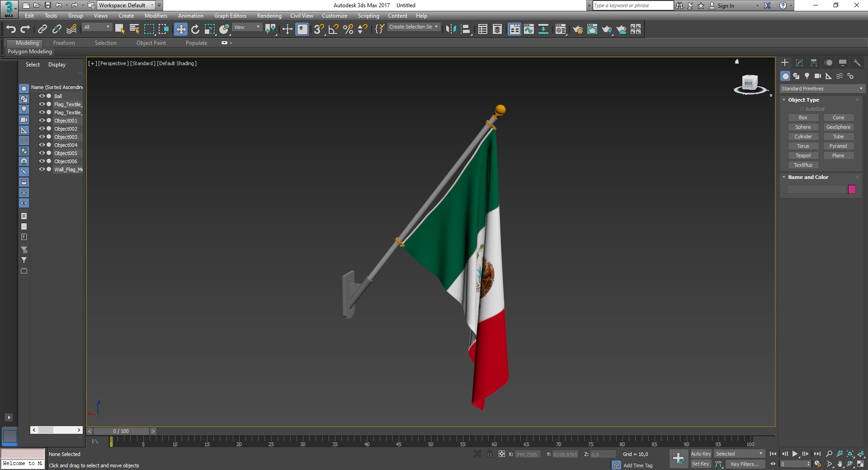Click the object name input field
Image resolution: width=868 pixels, height=470 pixels.
pyautogui.click(x=816, y=189)
